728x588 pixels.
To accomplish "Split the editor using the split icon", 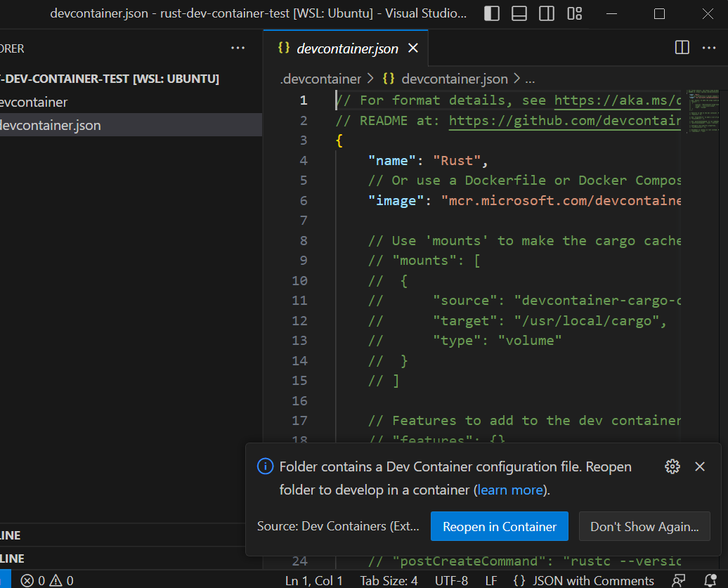I will coord(681,48).
